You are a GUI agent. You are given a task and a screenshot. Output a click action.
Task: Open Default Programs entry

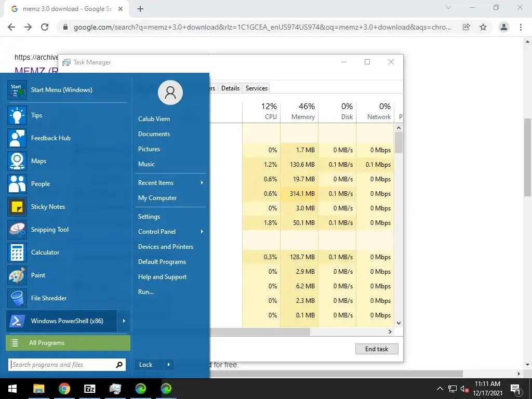click(162, 262)
